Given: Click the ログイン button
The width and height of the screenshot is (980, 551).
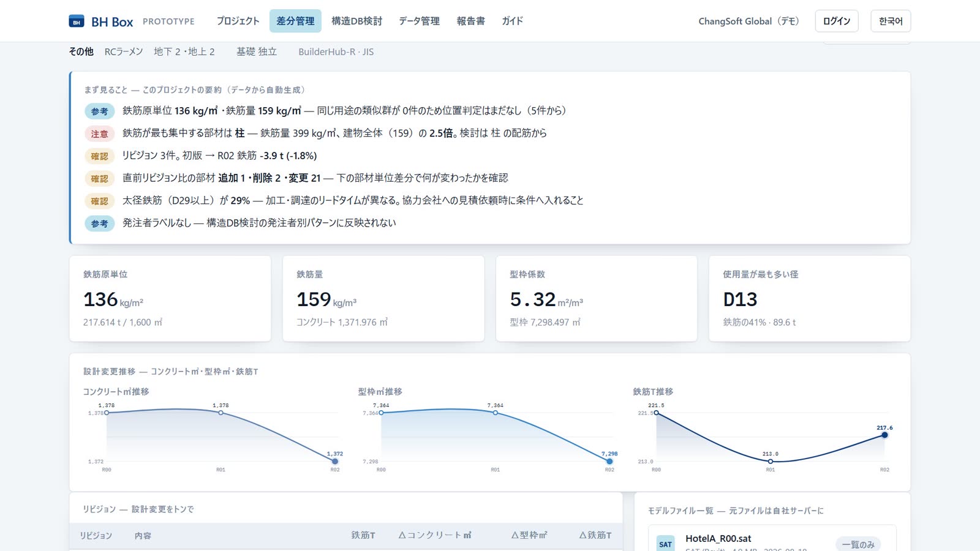Looking at the screenshot, I should [x=837, y=21].
